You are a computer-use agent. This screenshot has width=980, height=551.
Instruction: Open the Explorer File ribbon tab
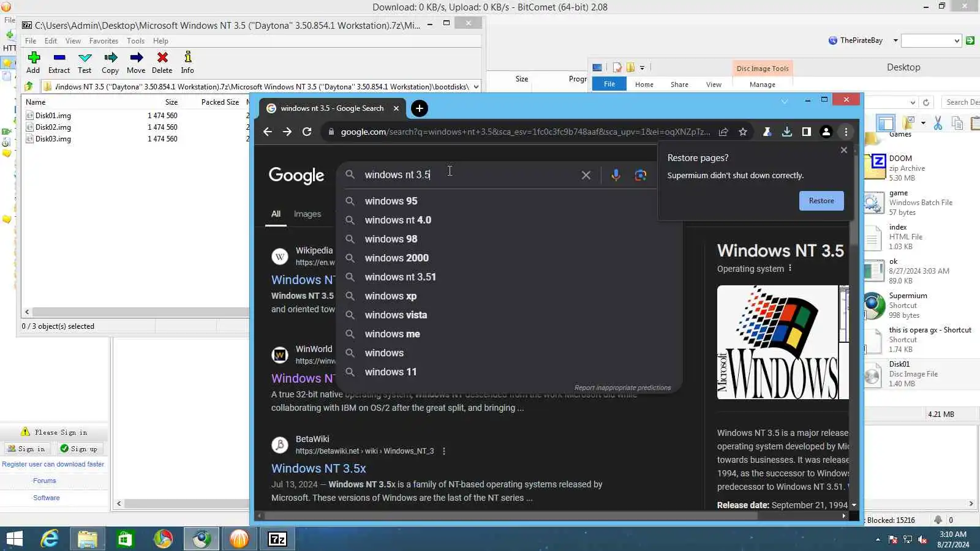click(x=609, y=84)
